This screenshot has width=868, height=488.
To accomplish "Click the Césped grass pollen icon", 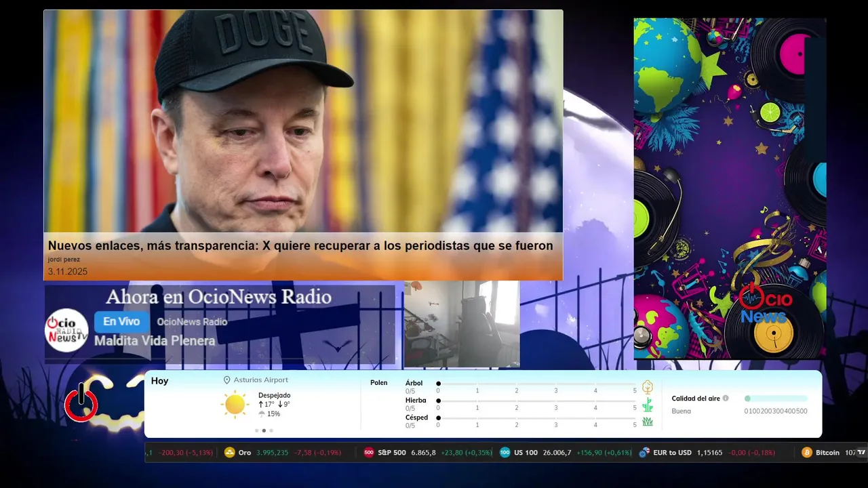I will pyautogui.click(x=648, y=422).
